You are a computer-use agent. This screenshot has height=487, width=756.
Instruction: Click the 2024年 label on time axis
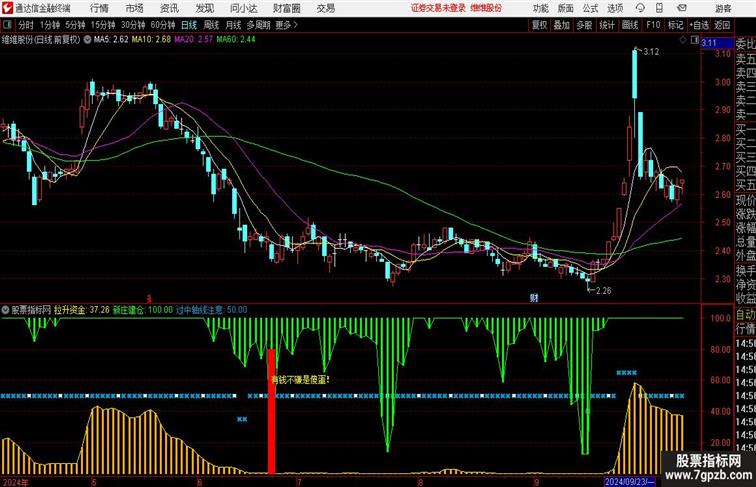coord(15,482)
